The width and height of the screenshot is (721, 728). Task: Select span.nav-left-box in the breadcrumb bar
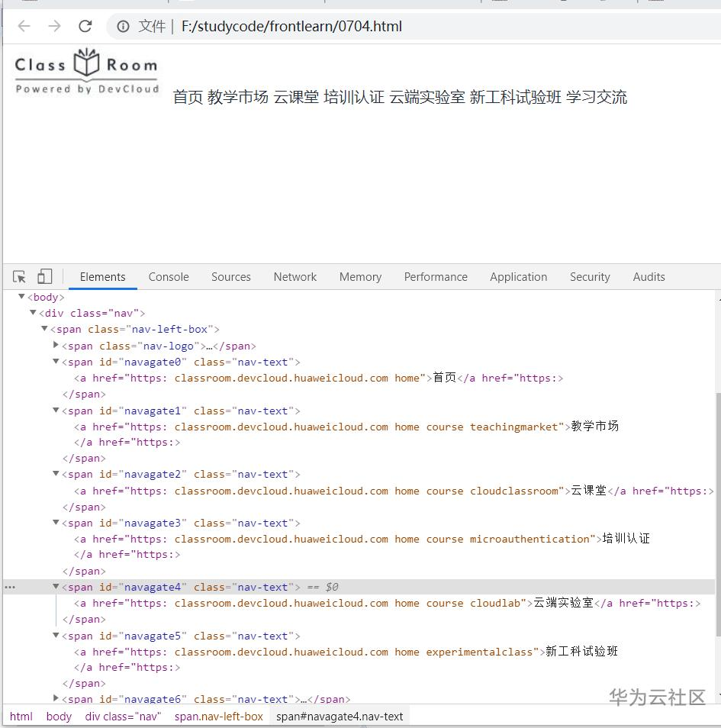pos(219,717)
